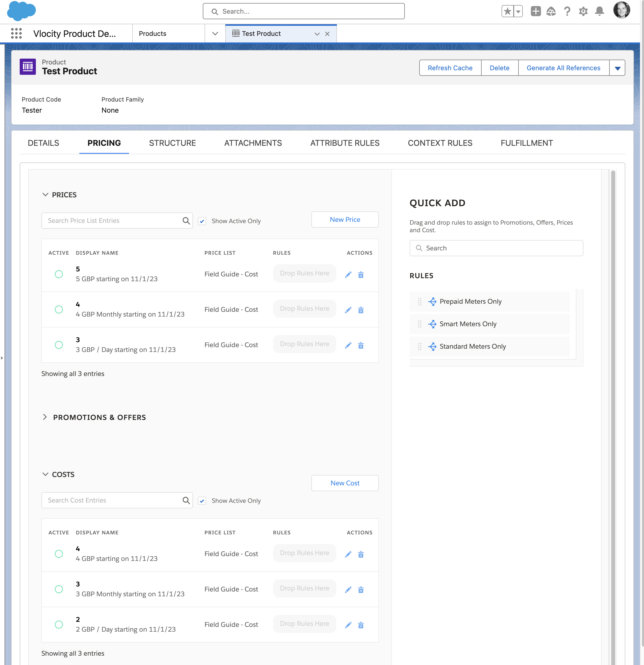The width and height of the screenshot is (644, 665).
Task: Open the Setup gear icon
Action: coord(583,12)
